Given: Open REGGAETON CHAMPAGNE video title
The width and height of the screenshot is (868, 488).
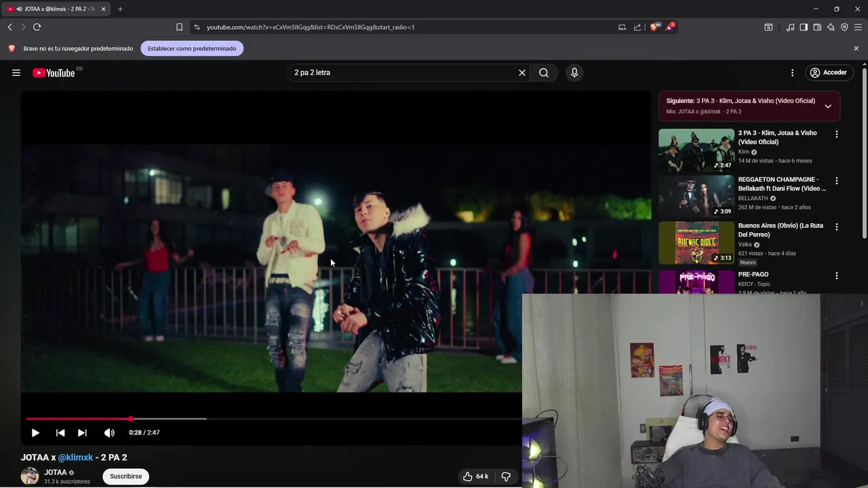Looking at the screenshot, I should coord(782,184).
